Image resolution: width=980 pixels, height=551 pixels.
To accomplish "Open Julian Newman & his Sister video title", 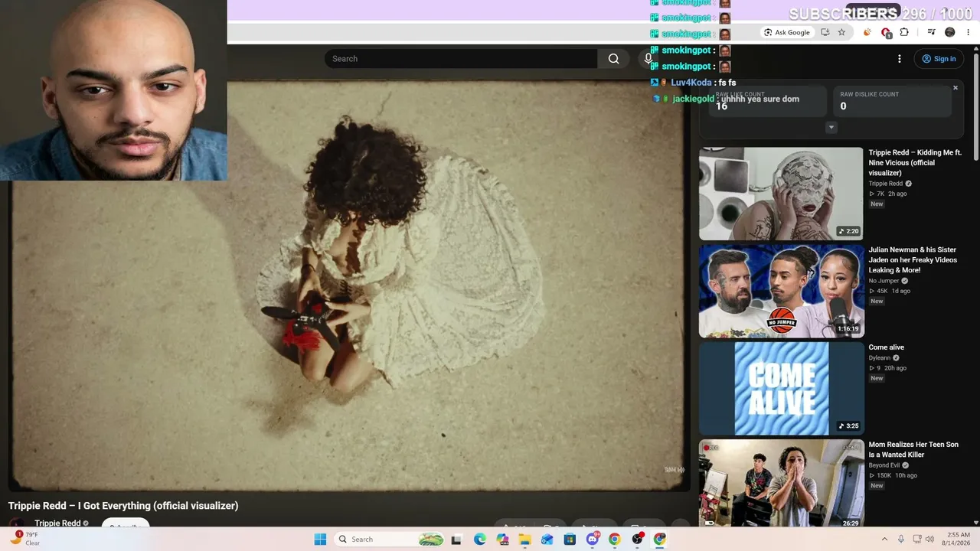I will [913, 259].
